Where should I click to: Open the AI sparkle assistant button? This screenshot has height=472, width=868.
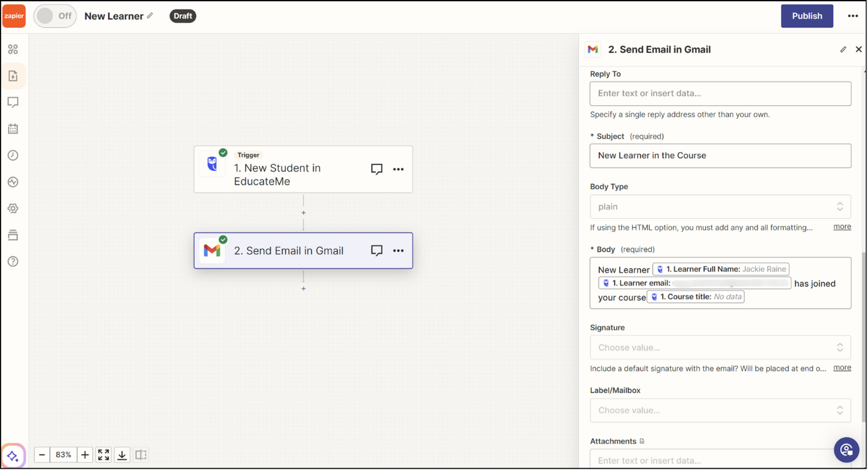pos(13,456)
